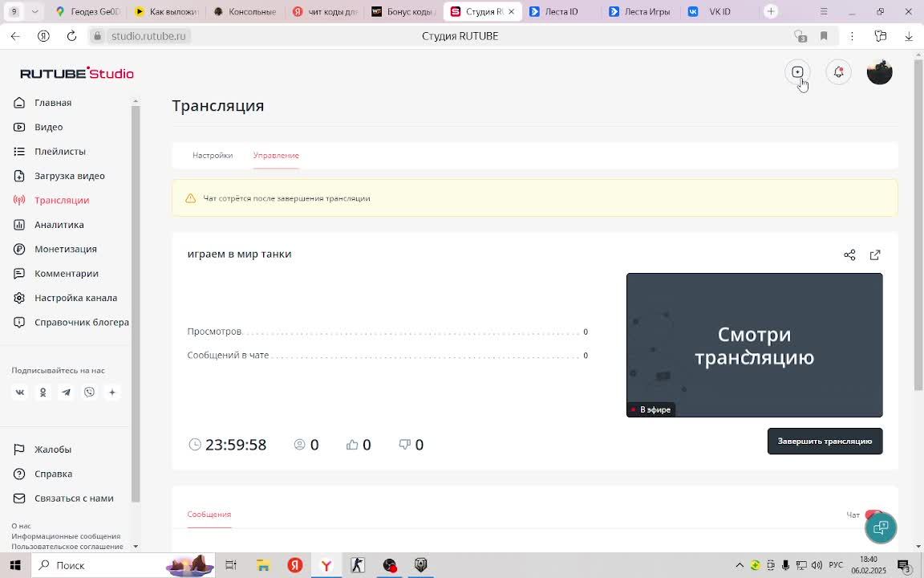Image resolution: width=924 pixels, height=578 pixels.
Task: Open Информационные сообщения link
Action: point(66,536)
